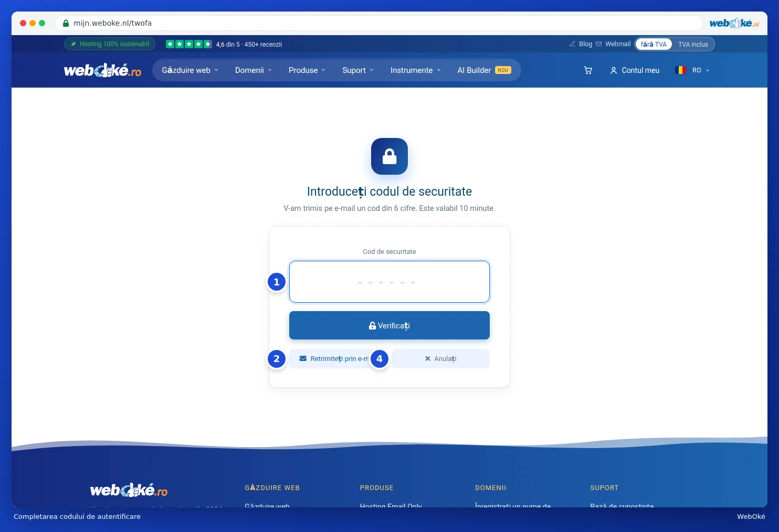Open the shopping cart icon
Viewport: 779px width, 532px height.
tap(588, 70)
